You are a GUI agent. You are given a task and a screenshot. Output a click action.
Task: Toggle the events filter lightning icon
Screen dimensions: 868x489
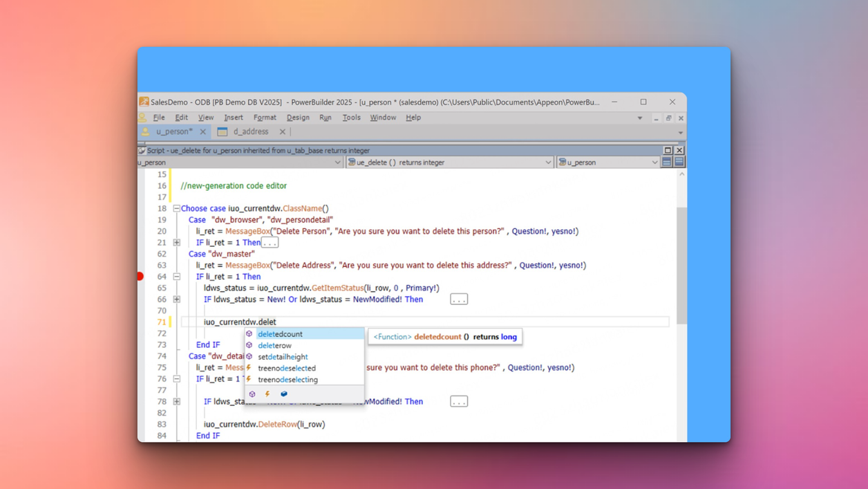coord(267,394)
